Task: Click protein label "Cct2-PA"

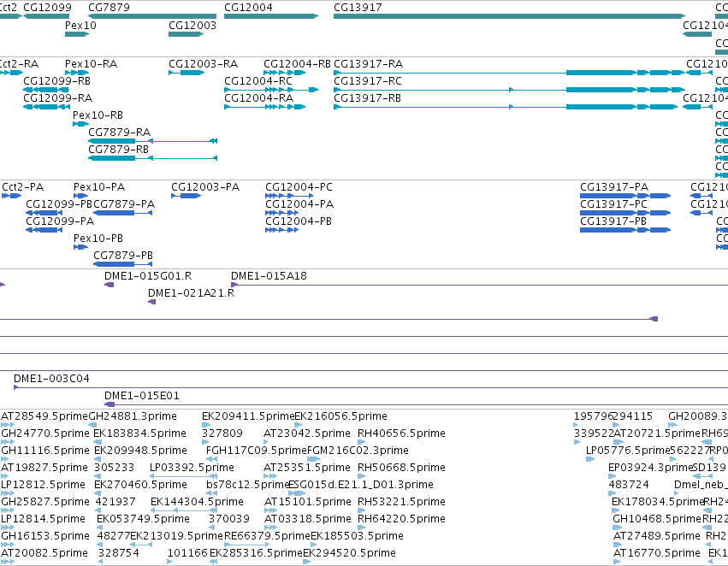Action: point(23,187)
